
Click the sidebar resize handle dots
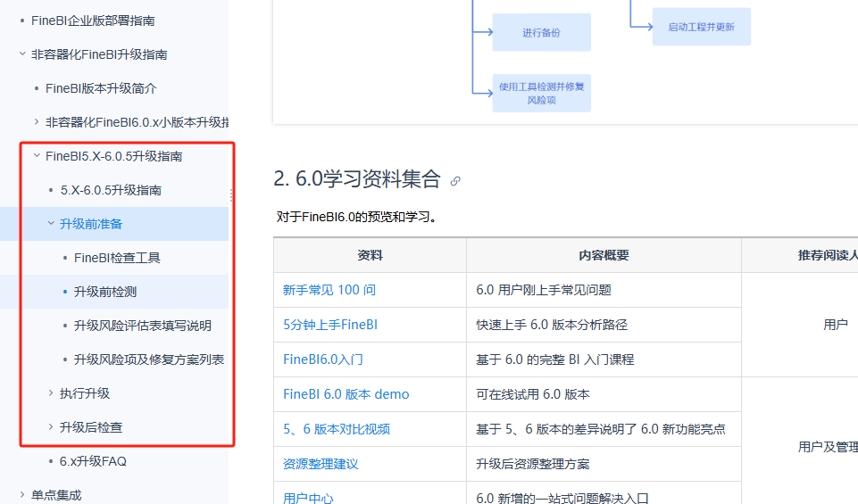[x=231, y=195]
